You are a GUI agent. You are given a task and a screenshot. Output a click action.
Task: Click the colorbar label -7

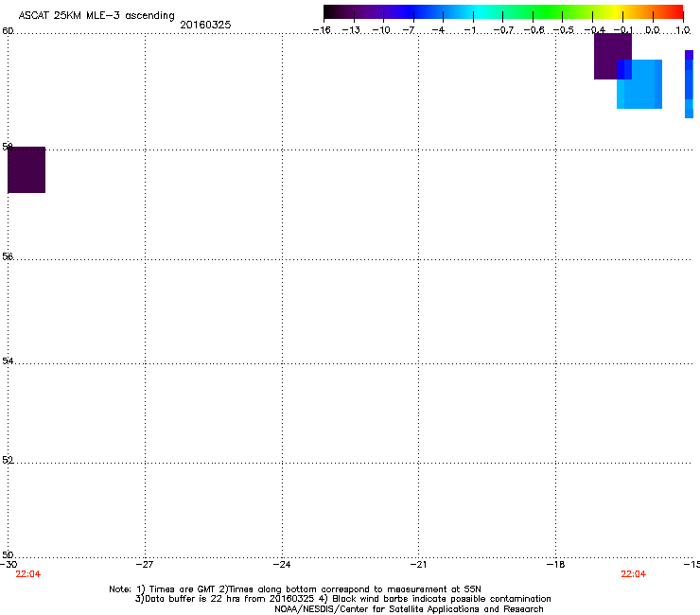click(409, 30)
